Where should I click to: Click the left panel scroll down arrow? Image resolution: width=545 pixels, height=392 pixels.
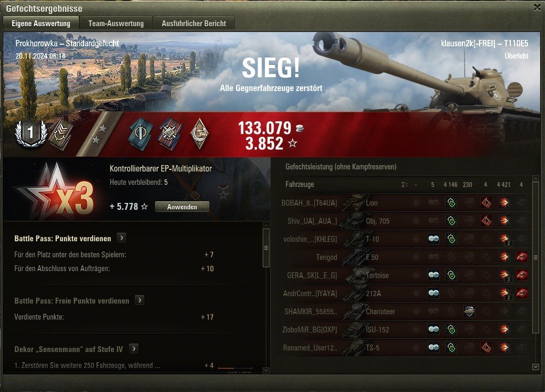266,371
